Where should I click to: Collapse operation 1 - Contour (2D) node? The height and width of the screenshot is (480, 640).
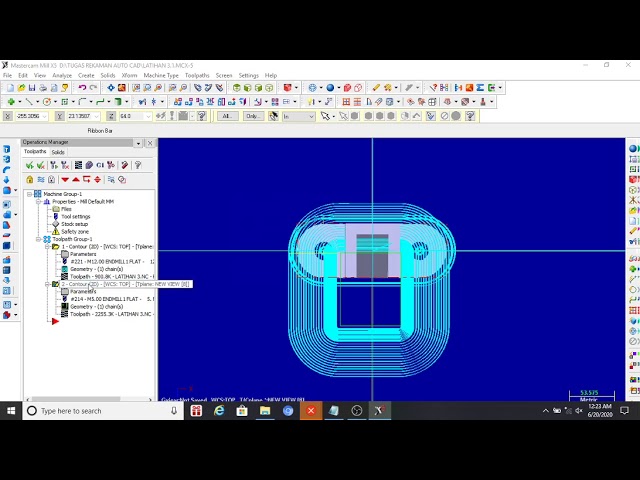[47, 247]
